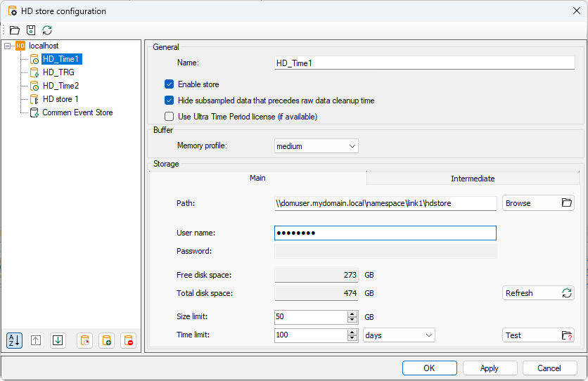Collapse the localhost tree node
588x381 pixels.
(x=8, y=46)
